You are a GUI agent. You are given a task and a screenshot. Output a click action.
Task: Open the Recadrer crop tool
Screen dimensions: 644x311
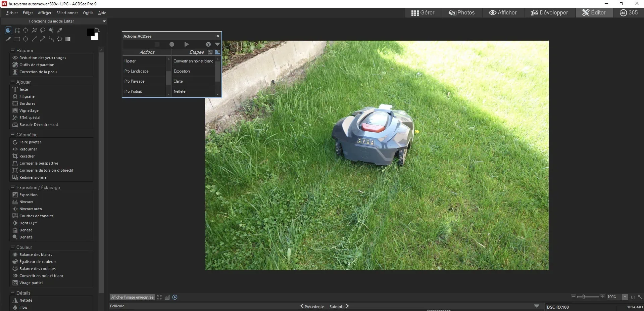pyautogui.click(x=27, y=156)
